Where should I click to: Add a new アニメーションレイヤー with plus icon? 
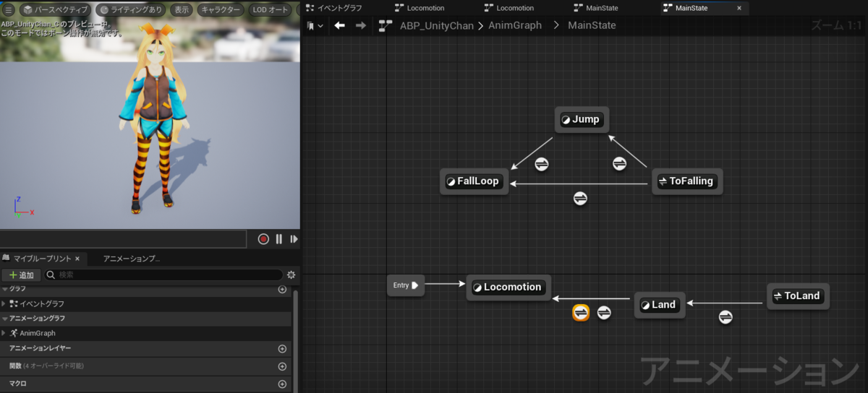(x=282, y=348)
